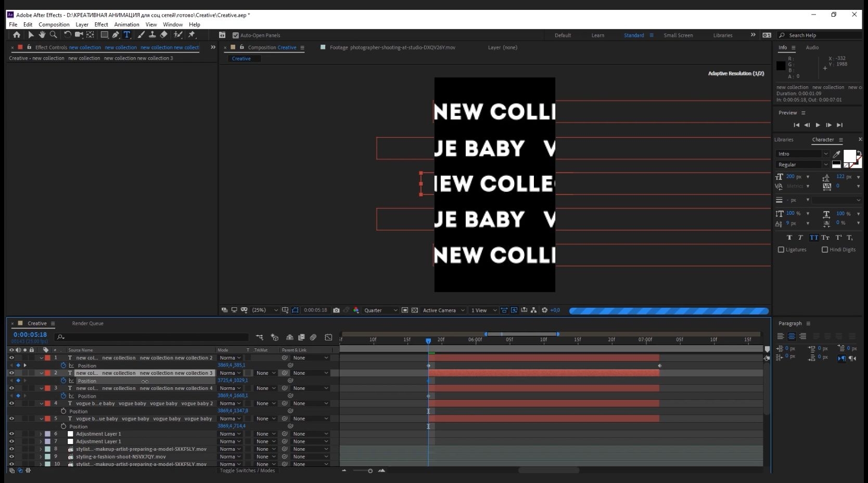
Task: Select the Roto Brush tool
Action: (x=178, y=35)
